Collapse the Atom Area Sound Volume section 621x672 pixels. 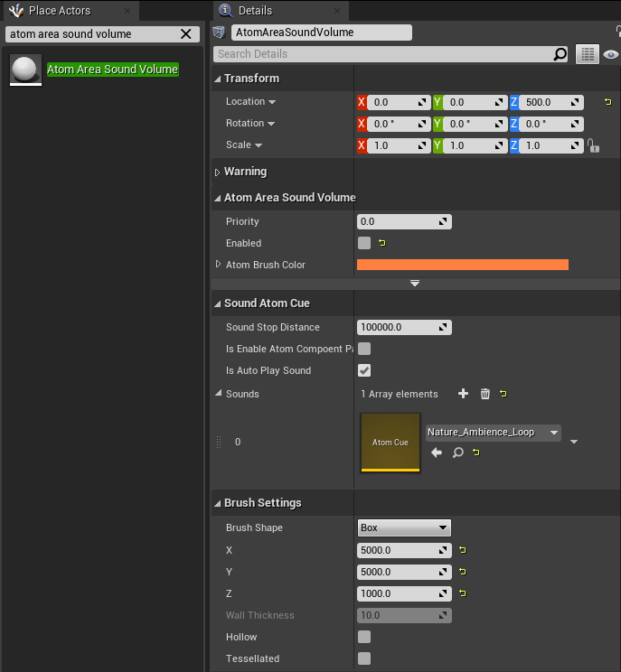pos(218,198)
